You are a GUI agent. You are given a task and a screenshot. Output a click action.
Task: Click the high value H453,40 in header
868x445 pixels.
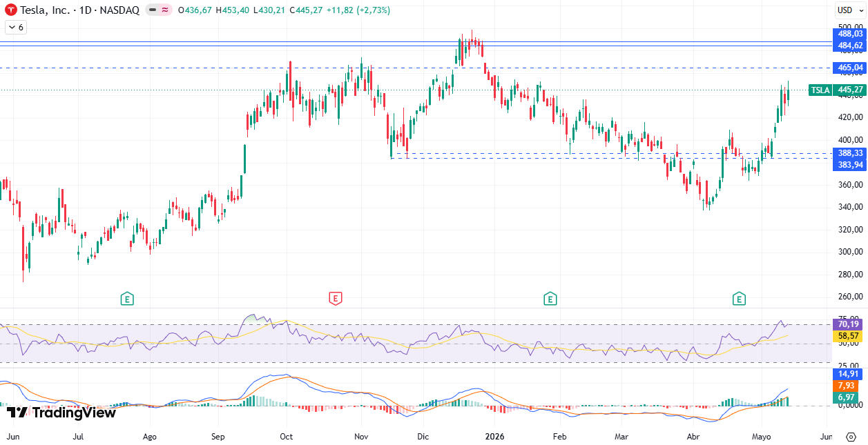tap(232, 10)
